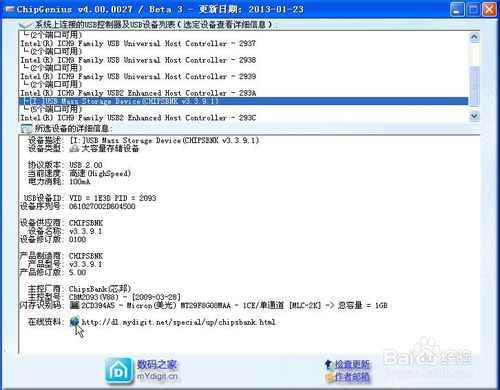Click the author mailbox envelope icon

329,377
